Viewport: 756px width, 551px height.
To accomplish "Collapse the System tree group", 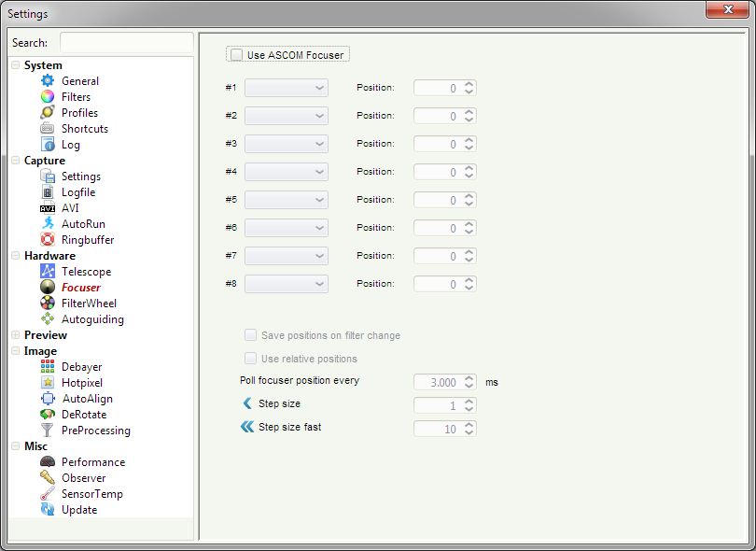I will click(x=16, y=65).
